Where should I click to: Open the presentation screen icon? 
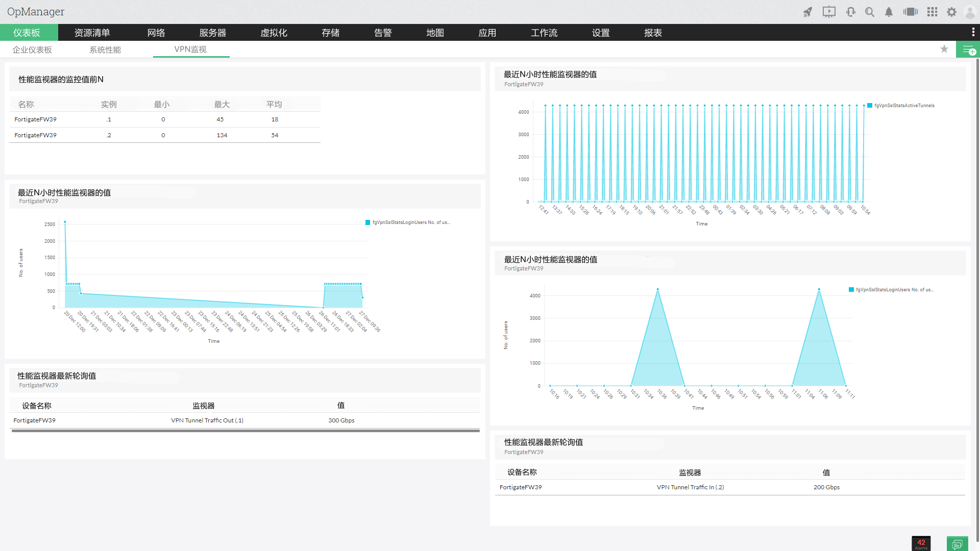[829, 12]
